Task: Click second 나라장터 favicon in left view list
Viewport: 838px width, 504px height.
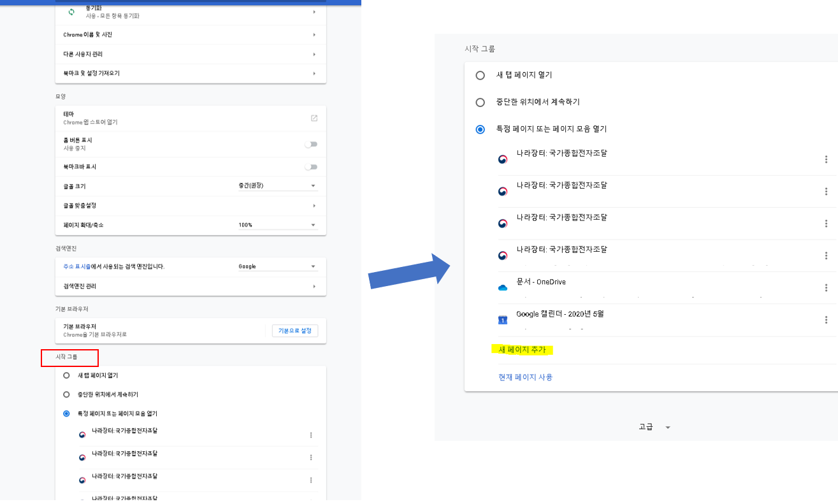Action: click(82, 457)
